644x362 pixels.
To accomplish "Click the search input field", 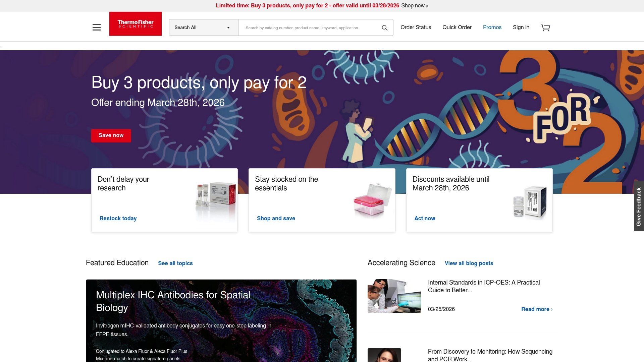I will [309, 27].
